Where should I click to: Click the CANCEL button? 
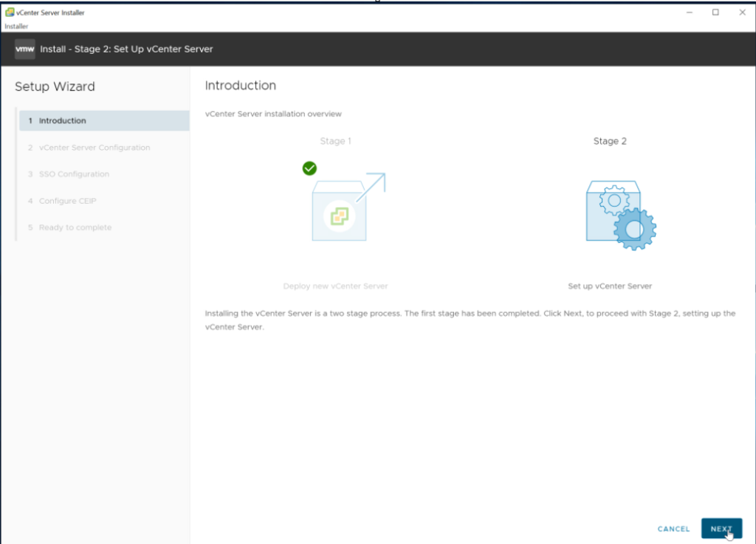pyautogui.click(x=673, y=528)
